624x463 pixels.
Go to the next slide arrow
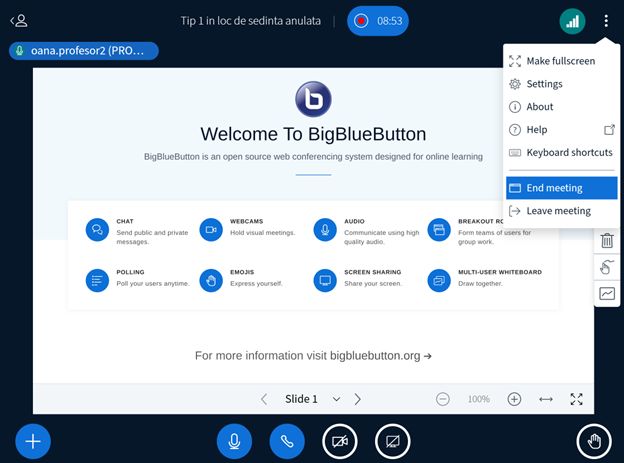[358, 399]
